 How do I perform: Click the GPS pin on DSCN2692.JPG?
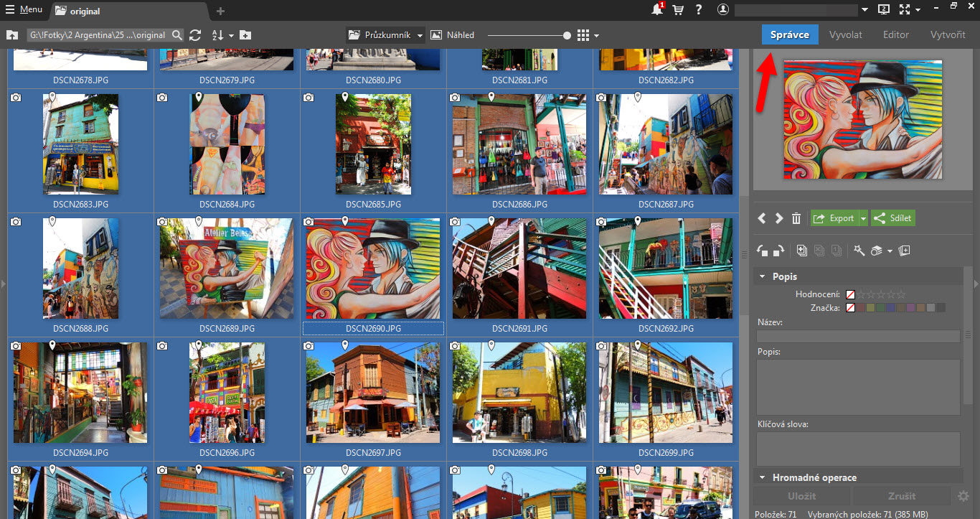tap(637, 221)
